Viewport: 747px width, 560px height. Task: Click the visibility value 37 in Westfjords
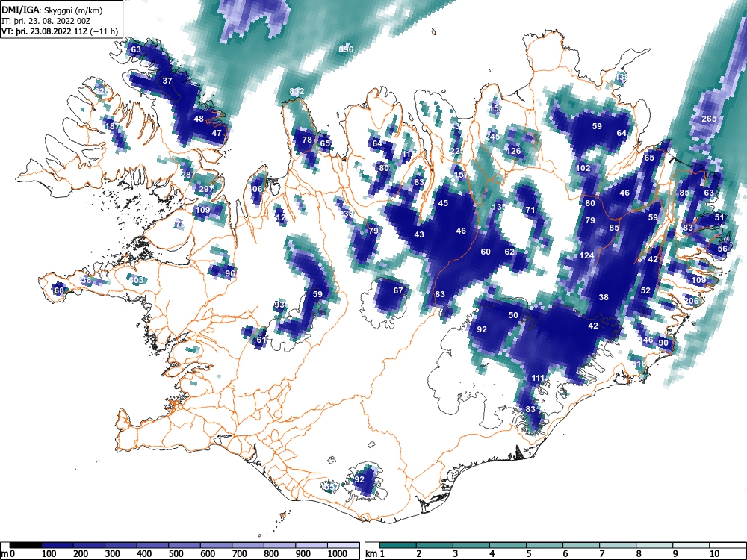(x=167, y=81)
